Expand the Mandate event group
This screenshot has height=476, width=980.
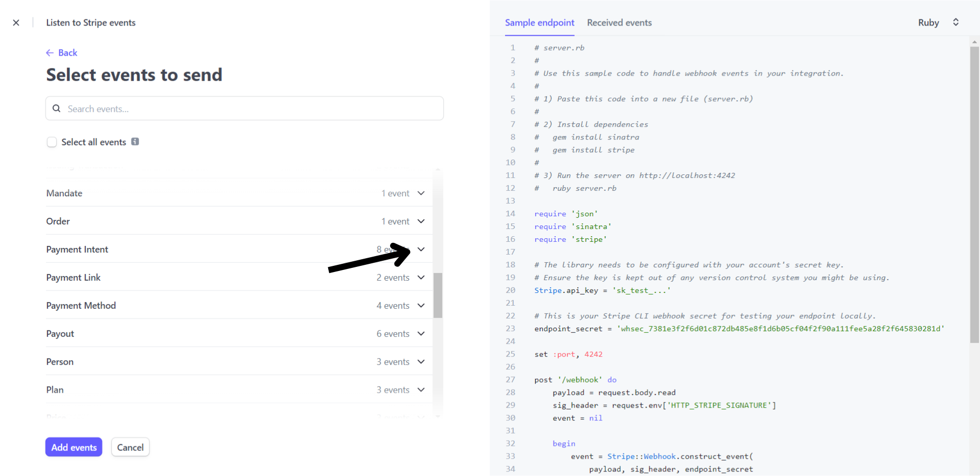[421, 193]
